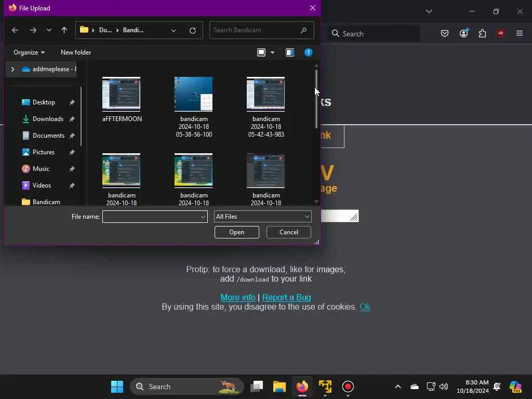Image resolution: width=532 pixels, height=399 pixels.
Task: Click the Firefox Search bar
Action: pyautogui.click(x=374, y=34)
